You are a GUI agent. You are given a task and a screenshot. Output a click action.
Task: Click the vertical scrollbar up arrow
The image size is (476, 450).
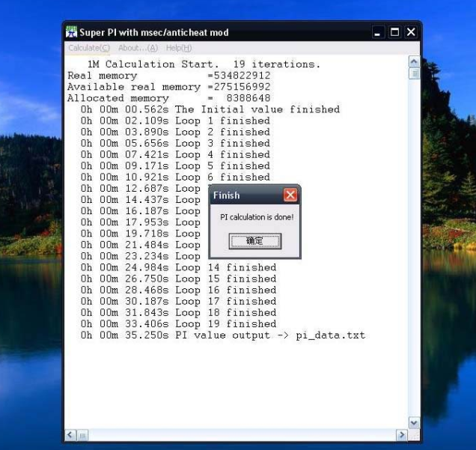tap(414, 62)
